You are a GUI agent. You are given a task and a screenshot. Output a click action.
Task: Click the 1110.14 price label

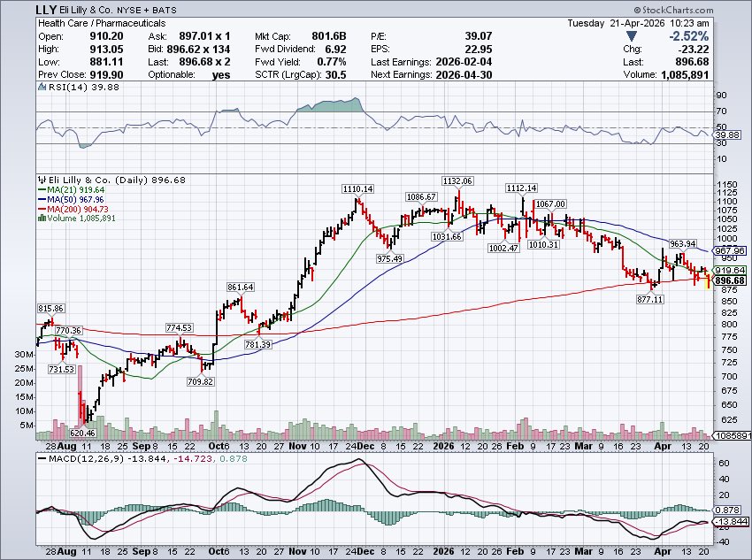357,189
